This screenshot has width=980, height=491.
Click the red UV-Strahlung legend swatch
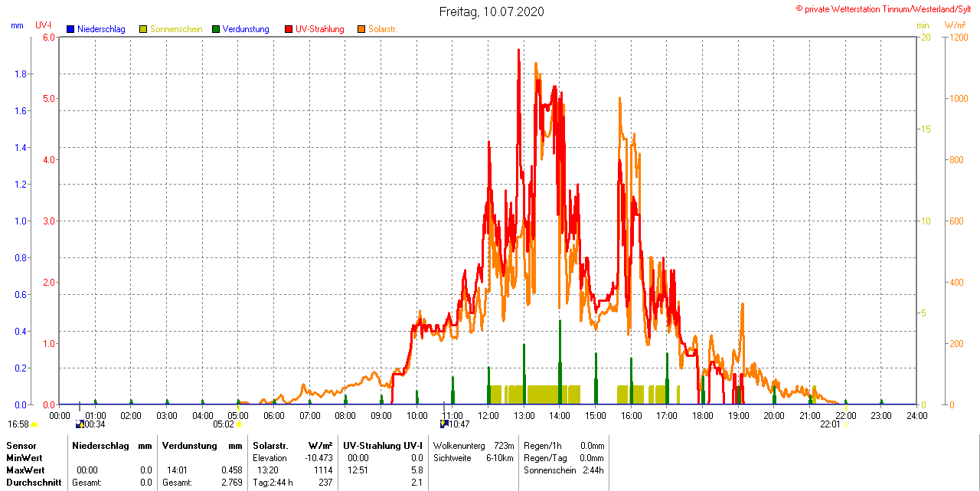289,29
